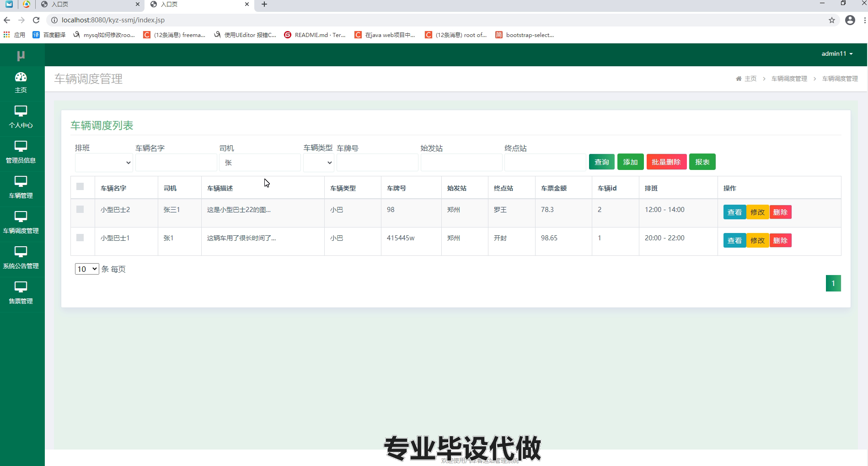Focus the 车辆名字 search field
The height and width of the screenshot is (466, 868).
point(176,163)
